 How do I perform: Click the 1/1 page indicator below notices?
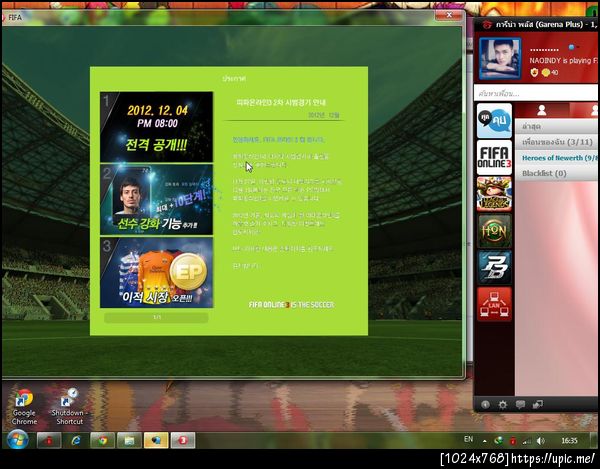(x=157, y=318)
